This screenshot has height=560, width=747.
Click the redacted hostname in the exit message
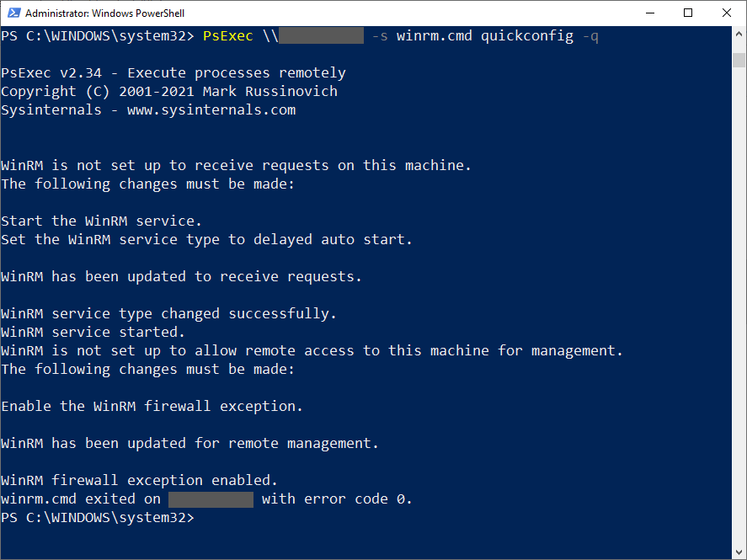[x=211, y=499]
